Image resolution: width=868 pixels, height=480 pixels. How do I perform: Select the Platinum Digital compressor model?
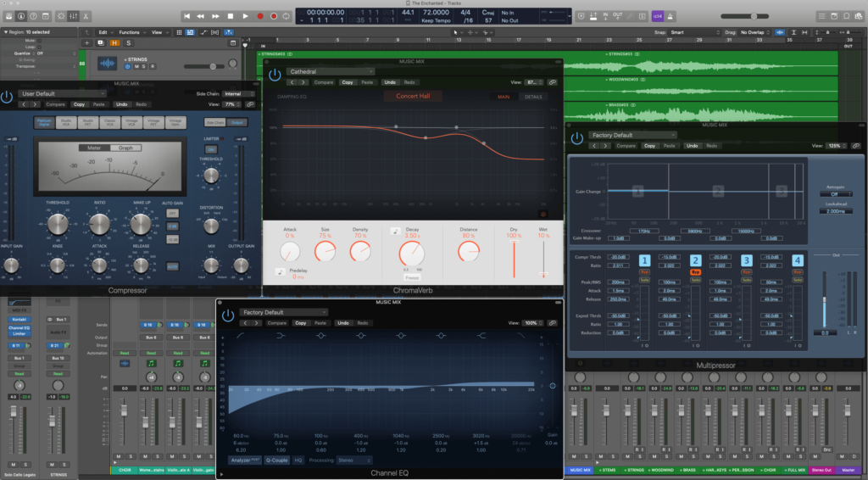[x=44, y=122]
